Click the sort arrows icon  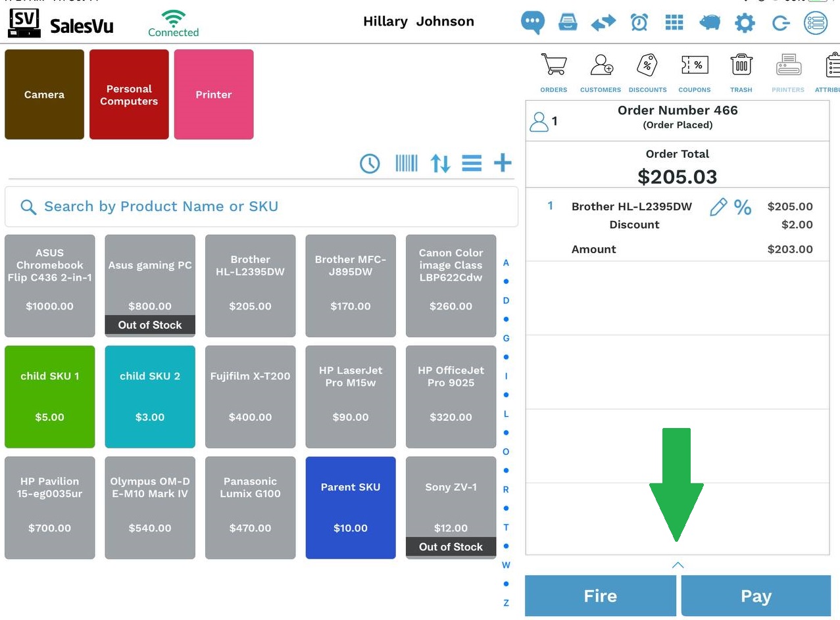(x=440, y=163)
